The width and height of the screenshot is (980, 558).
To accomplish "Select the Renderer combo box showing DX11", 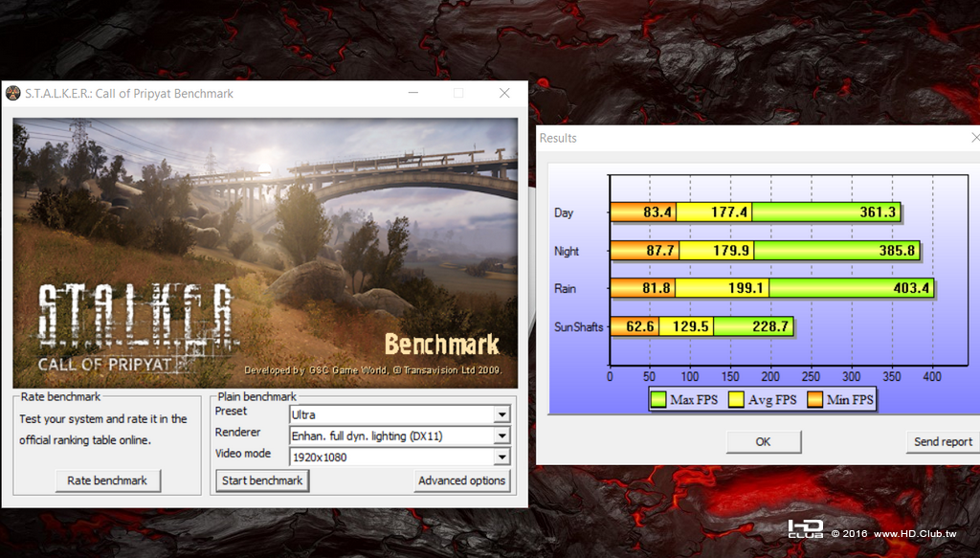I will (x=399, y=435).
